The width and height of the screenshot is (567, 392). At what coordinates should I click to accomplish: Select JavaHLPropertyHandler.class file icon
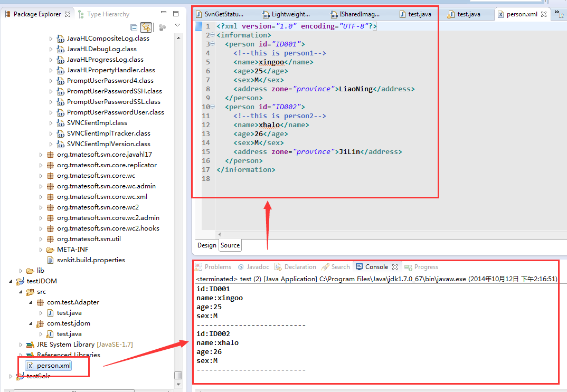click(61, 70)
